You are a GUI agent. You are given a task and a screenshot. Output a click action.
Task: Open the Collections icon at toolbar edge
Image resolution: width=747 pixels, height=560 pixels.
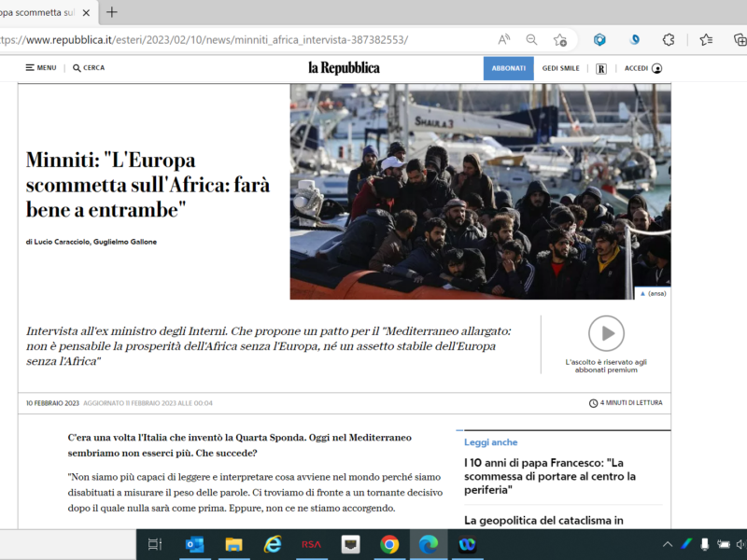click(740, 39)
